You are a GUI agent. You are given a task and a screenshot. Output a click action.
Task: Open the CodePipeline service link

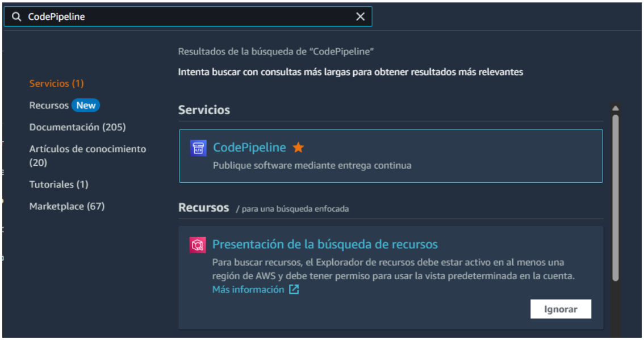point(249,148)
